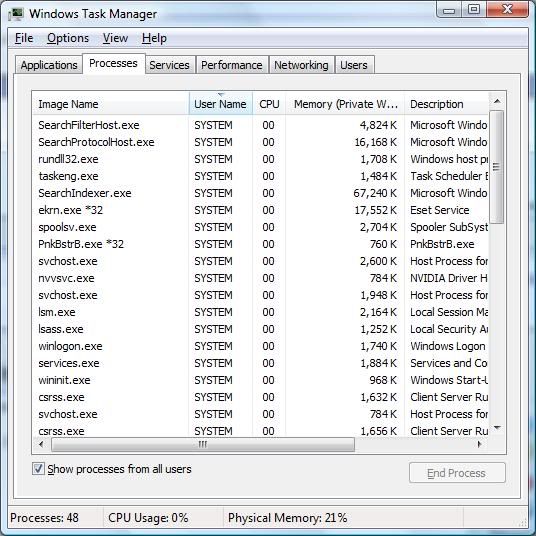Viewport: 536px width, 536px height.
Task: Open the Options menu
Action: tap(68, 38)
